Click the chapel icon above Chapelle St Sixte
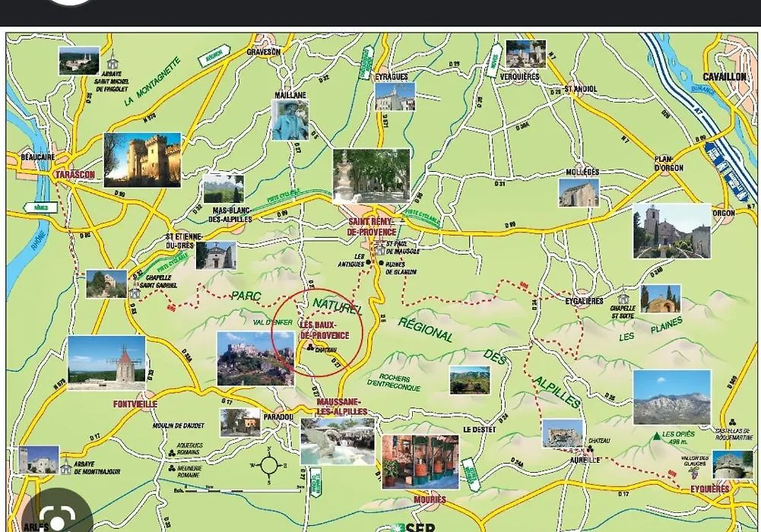Image resolution: width=761 pixels, height=532 pixels. [x=623, y=295]
